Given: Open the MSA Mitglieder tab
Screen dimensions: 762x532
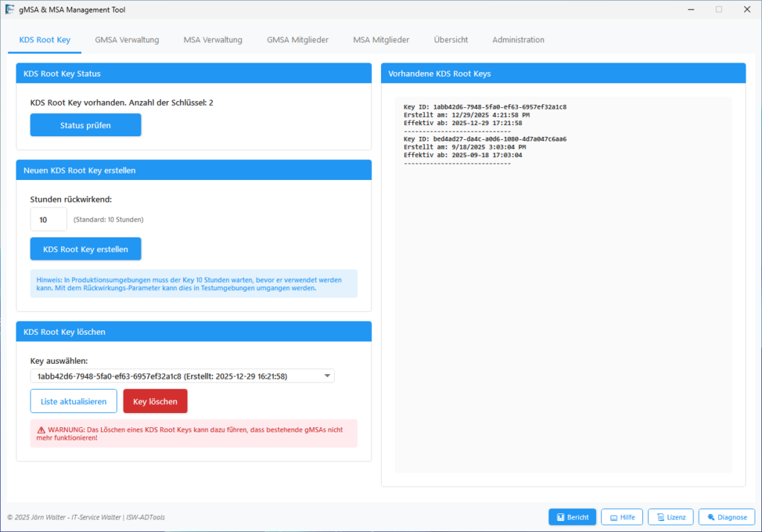Looking at the screenshot, I should pyautogui.click(x=380, y=40).
